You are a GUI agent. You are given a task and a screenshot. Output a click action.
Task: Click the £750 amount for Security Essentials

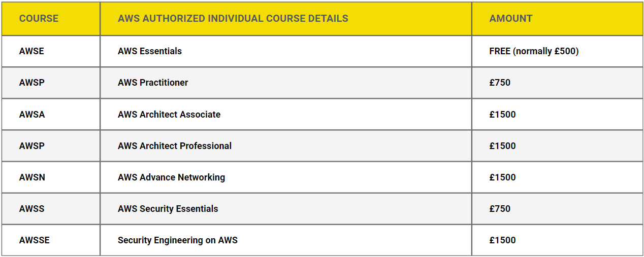[x=500, y=209]
